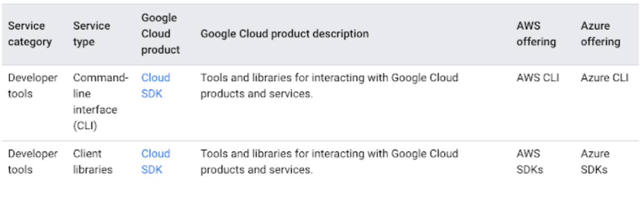Click the Google Cloud product description header

point(284,34)
